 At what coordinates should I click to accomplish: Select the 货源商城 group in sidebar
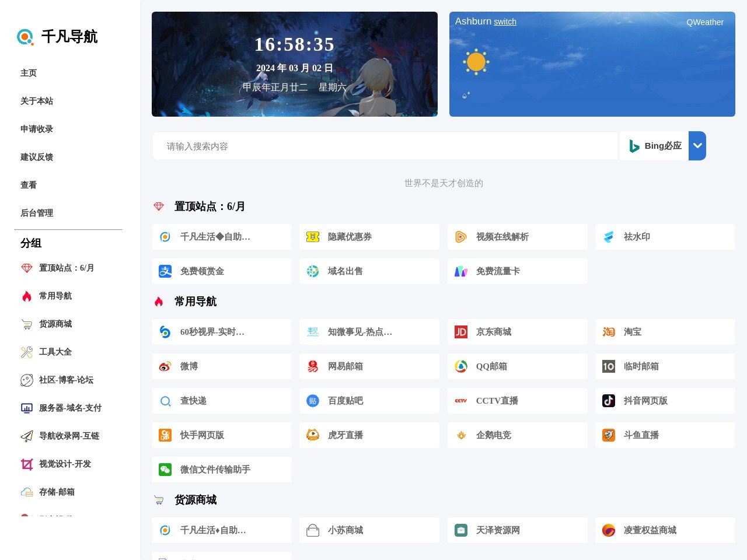[55, 324]
